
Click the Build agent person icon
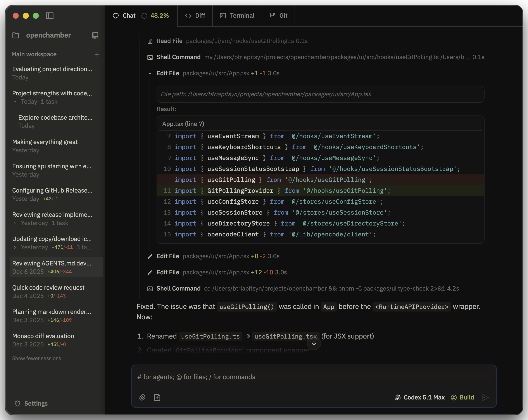pyautogui.click(x=454, y=397)
